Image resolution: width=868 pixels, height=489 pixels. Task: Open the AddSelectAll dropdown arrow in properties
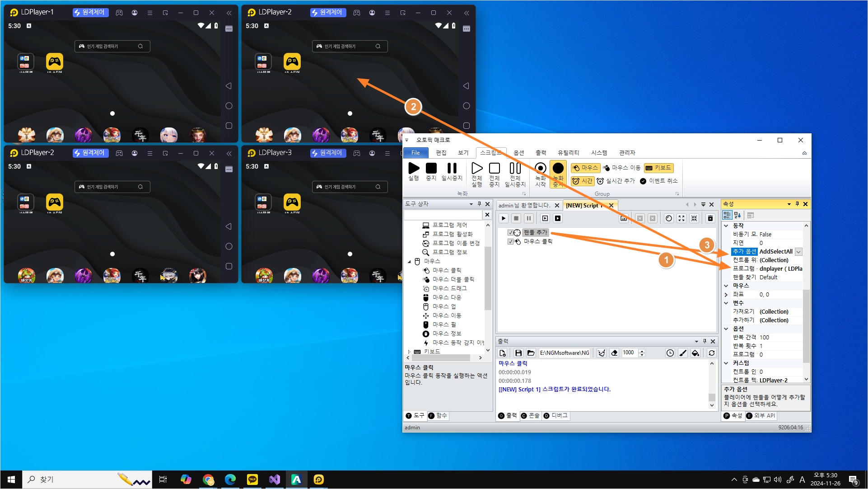[x=798, y=252]
